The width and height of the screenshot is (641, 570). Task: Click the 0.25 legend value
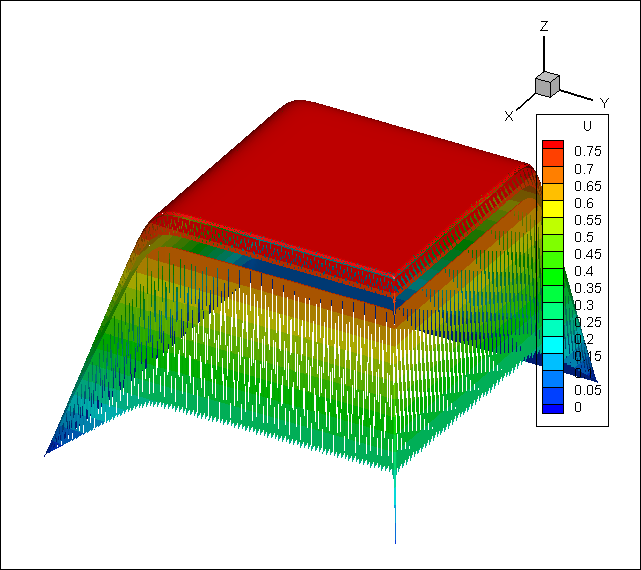[x=588, y=322]
